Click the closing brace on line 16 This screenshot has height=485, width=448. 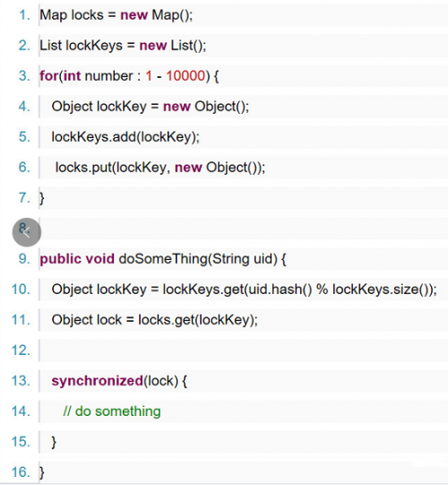(42, 472)
